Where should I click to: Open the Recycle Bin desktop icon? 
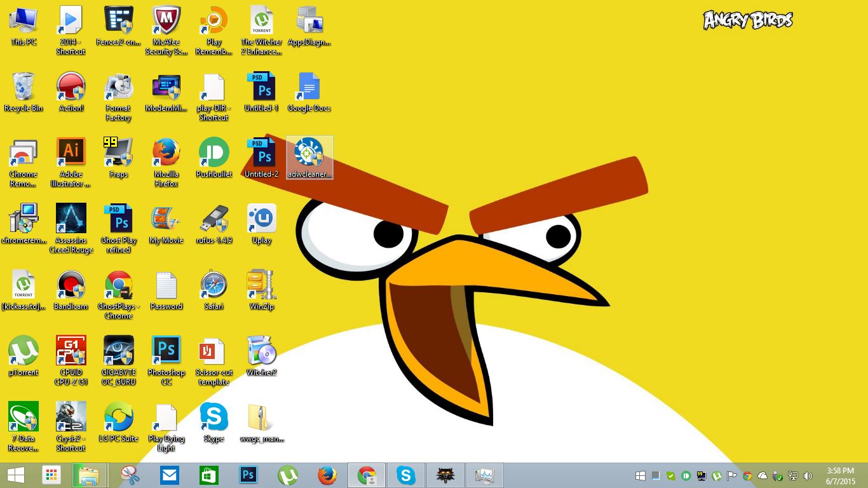click(x=24, y=88)
